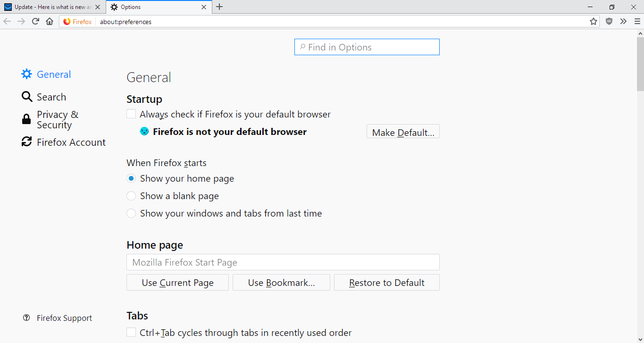Open the hamburger application menu
The width and height of the screenshot is (644, 343).
pyautogui.click(x=637, y=21)
